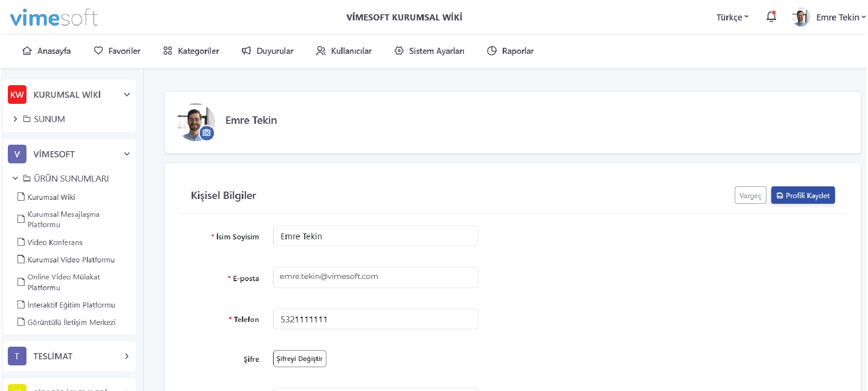Click the save icon in Profili Kaydet
Screen dimensions: 868x391
(x=780, y=195)
